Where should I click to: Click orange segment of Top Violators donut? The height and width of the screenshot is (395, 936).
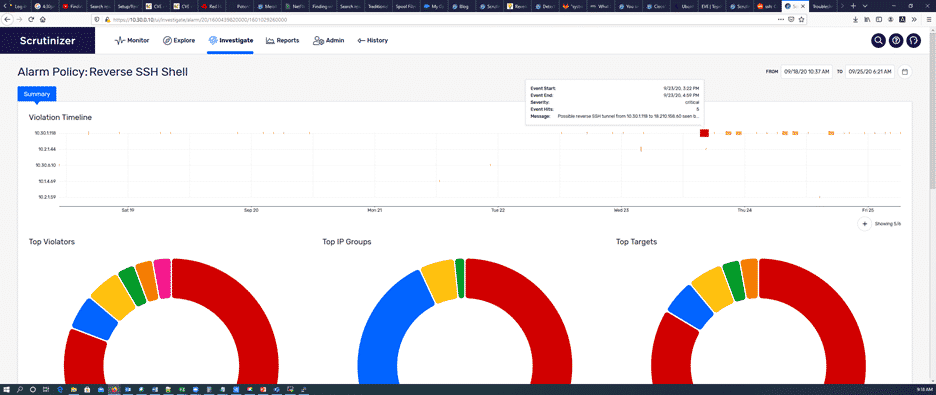pos(147,280)
